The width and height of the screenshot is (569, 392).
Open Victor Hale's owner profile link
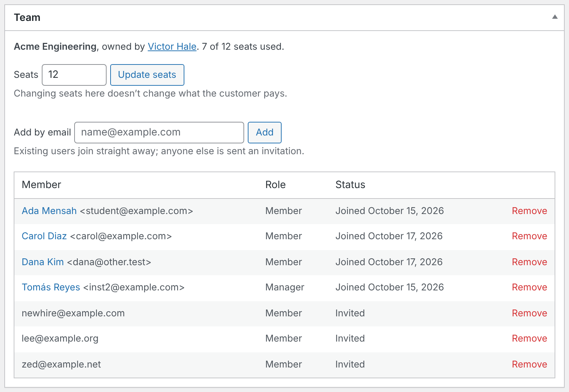(x=172, y=46)
